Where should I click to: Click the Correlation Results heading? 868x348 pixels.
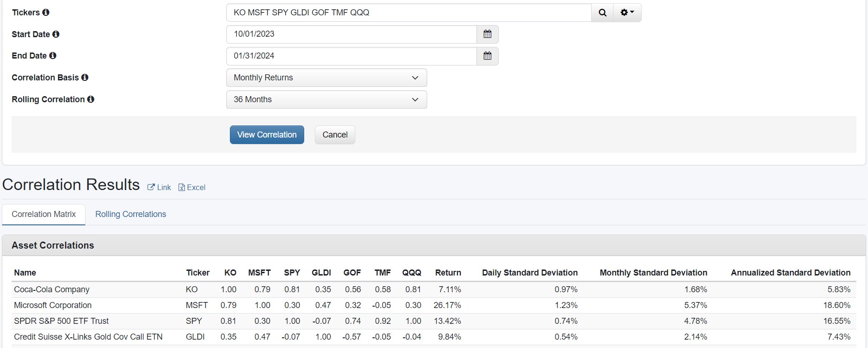coord(71,184)
